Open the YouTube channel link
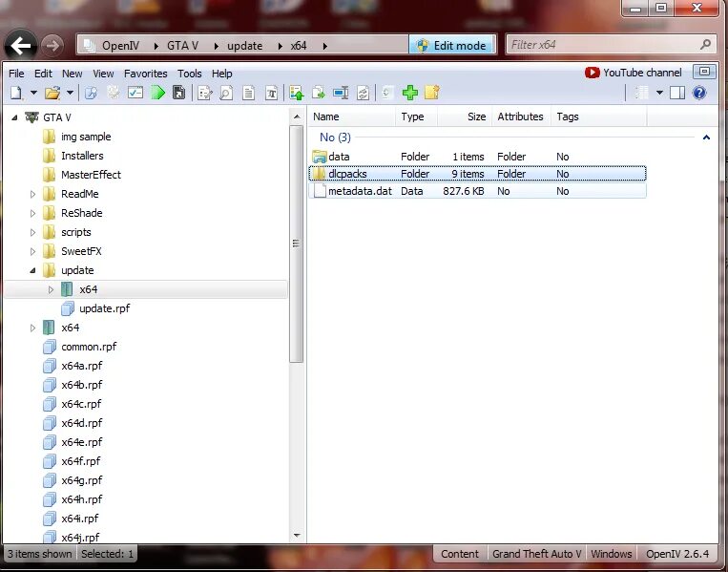Screen dimensions: 728x572 pyautogui.click(x=634, y=73)
